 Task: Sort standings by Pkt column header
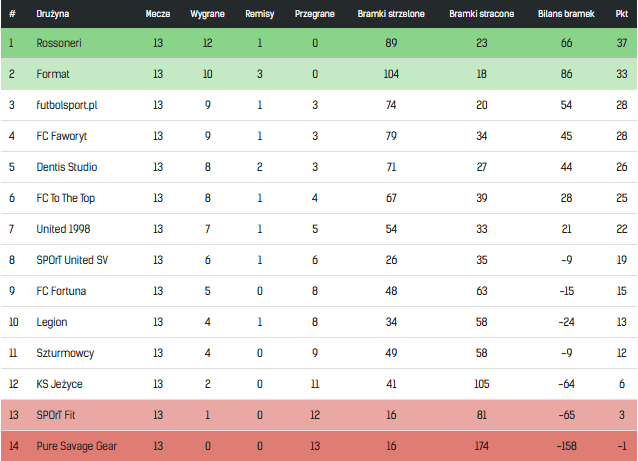coord(621,13)
